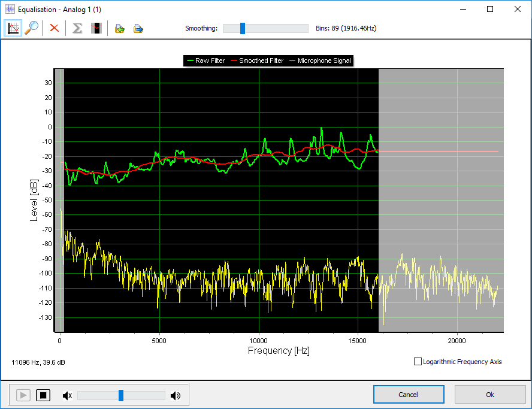Screen dimensions: 532x409
Task: Click the muted speaker icon
Action: tap(67, 395)
